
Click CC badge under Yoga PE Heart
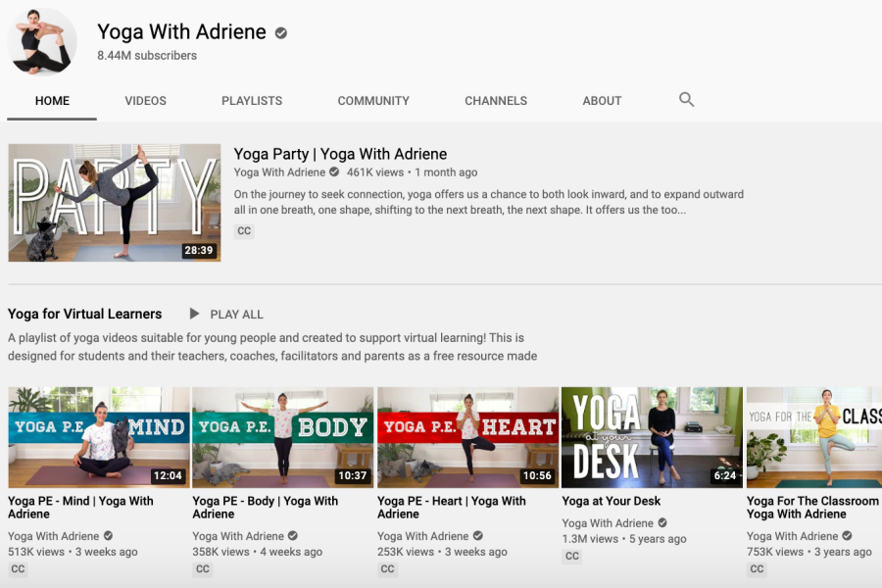[387, 568]
